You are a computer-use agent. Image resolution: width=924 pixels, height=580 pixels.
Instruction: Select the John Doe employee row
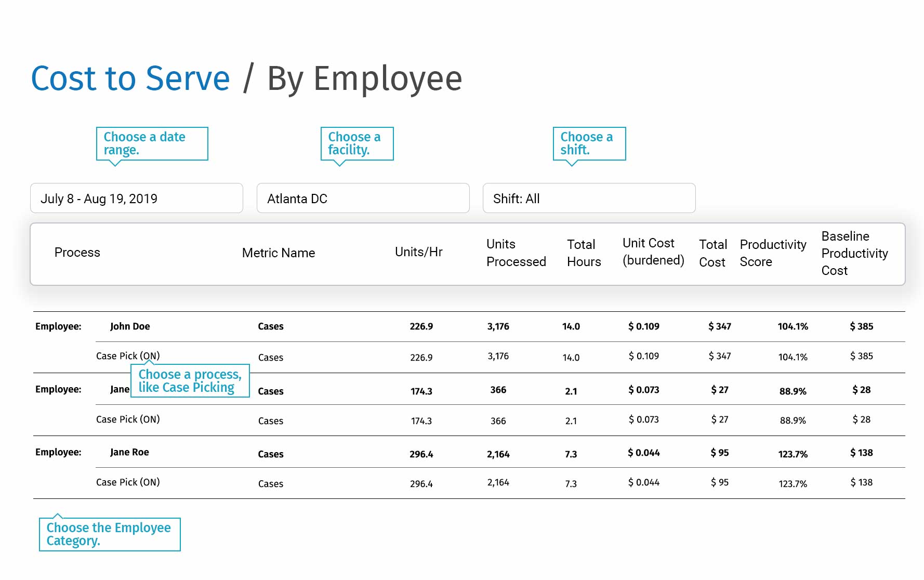point(130,326)
